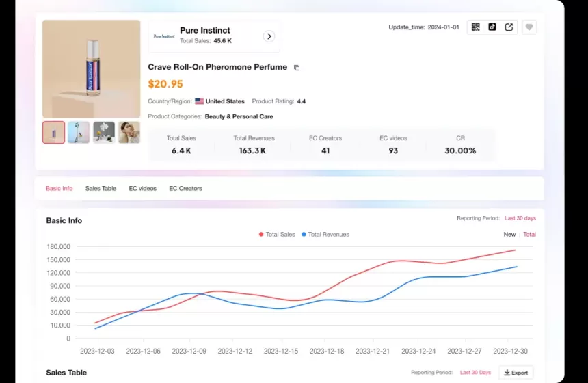Image resolution: width=588 pixels, height=383 pixels.
Task: Open product in external link icon
Action: pos(509,27)
